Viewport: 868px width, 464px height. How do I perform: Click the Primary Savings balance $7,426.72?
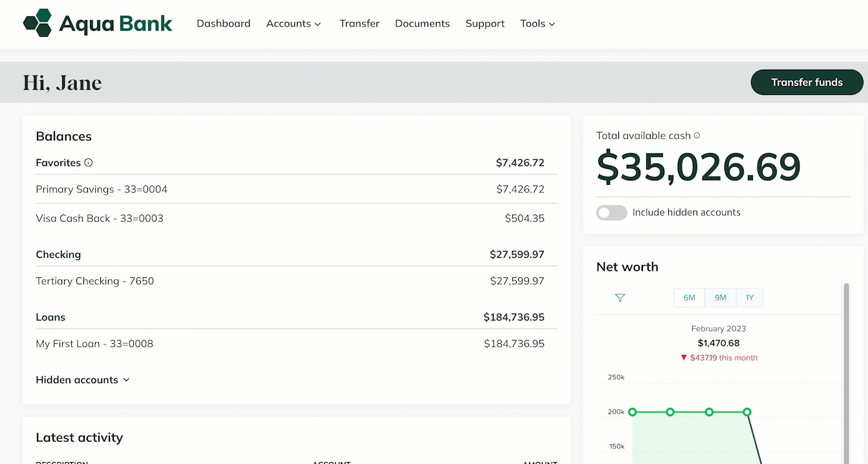(x=520, y=189)
